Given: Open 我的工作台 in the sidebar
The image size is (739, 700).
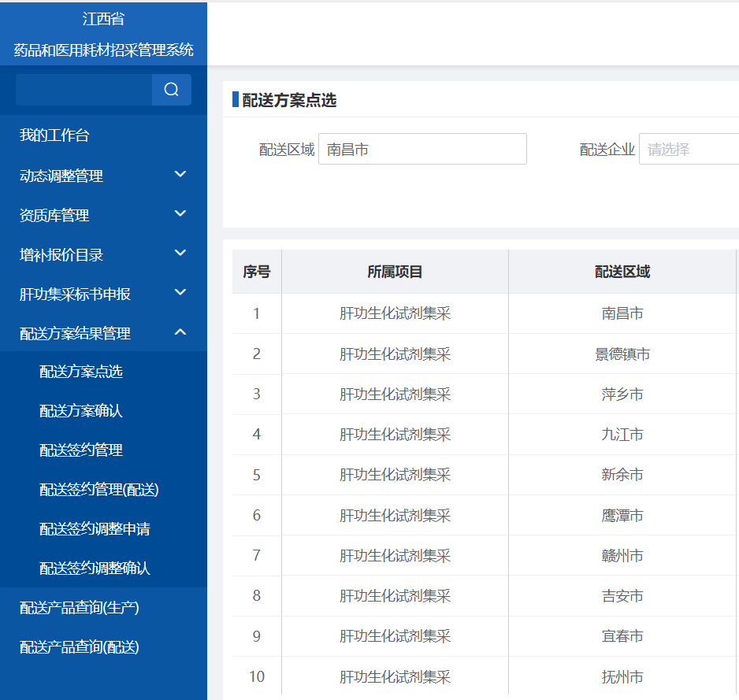Looking at the screenshot, I should tap(54, 135).
